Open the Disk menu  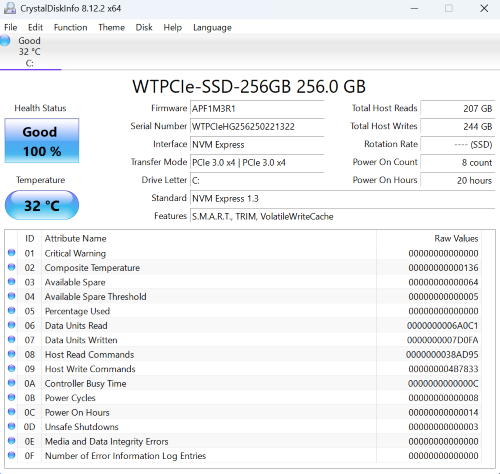coord(144,27)
